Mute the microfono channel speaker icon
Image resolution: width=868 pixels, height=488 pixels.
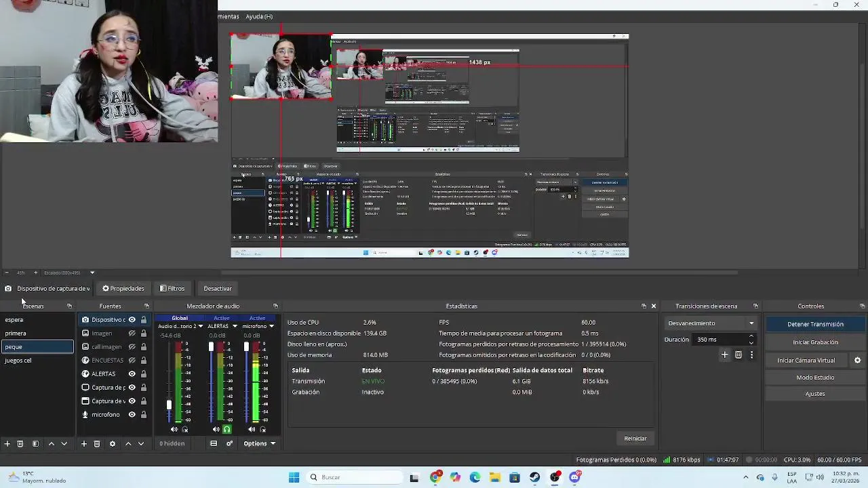(x=252, y=429)
